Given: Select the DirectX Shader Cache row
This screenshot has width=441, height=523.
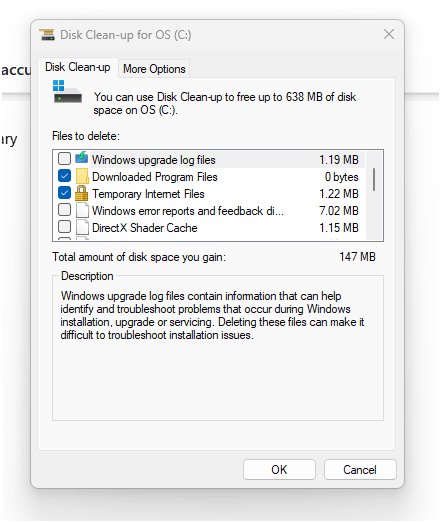Looking at the screenshot, I should [211, 227].
